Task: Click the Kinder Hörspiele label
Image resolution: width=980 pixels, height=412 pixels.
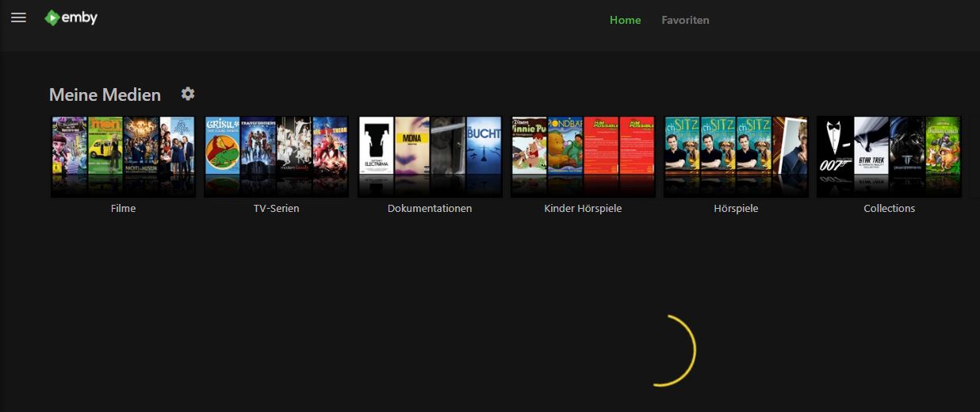Action: (583, 209)
